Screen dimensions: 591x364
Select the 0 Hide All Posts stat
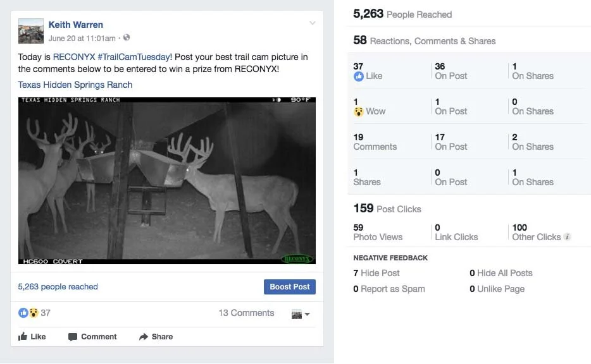pos(501,273)
